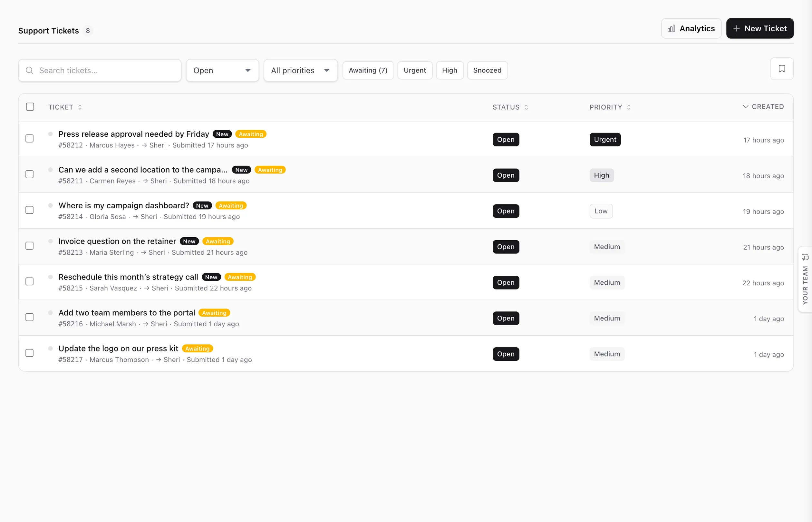Open ticket Press release approval needed by Friday
This screenshot has width=812, height=522.
[x=133, y=134]
